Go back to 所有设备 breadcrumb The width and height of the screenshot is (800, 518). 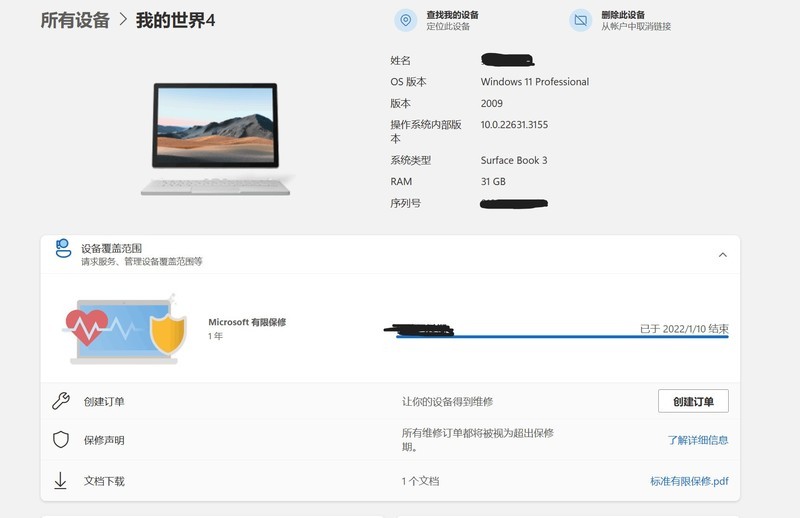coord(75,20)
